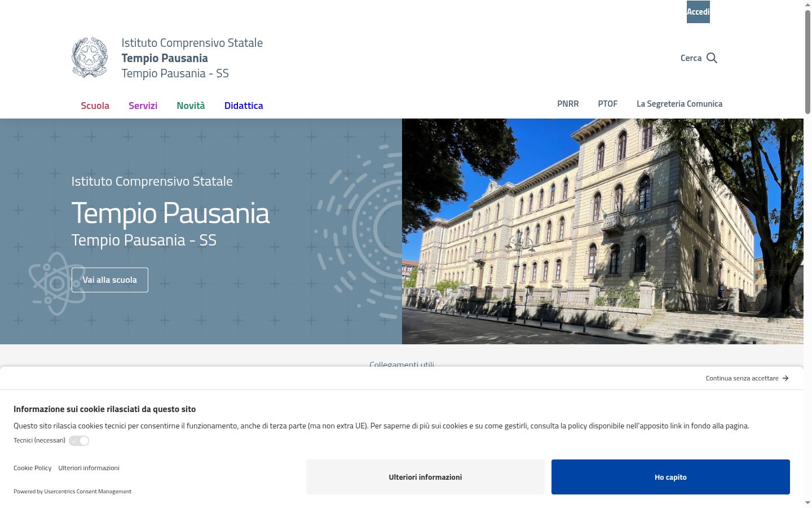Screen dimensions: 812x508
Task: Click the Tempio Pausania hero heading
Action: pos(170,213)
